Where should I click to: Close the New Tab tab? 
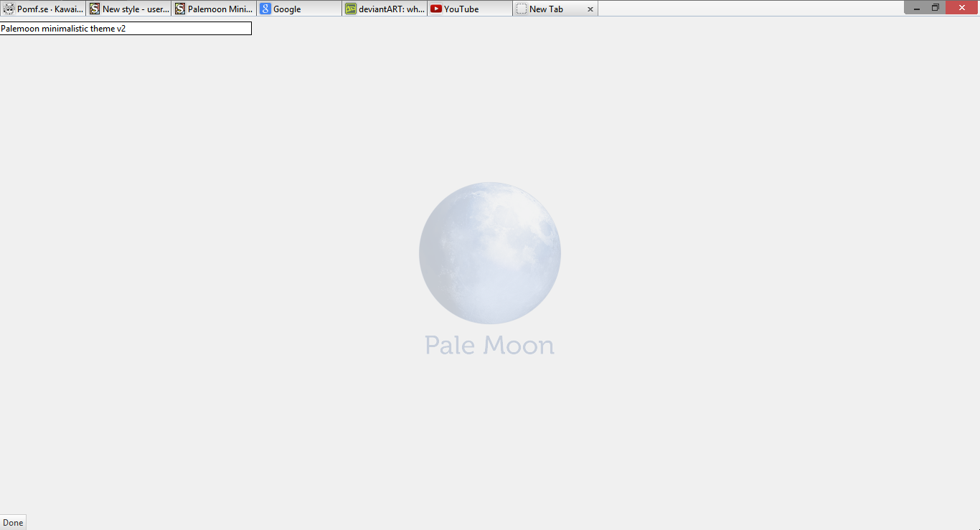(590, 9)
